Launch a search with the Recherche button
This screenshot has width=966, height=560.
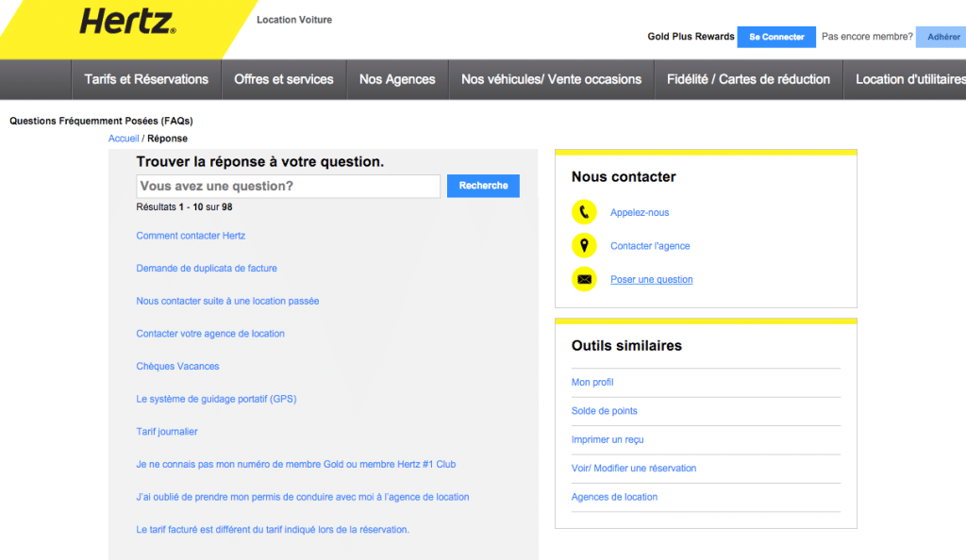tap(483, 186)
